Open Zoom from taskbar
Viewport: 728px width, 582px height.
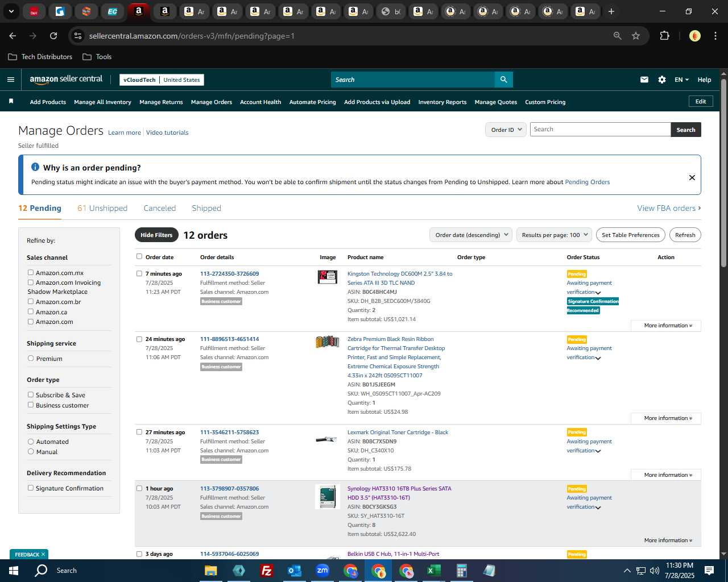(322, 571)
